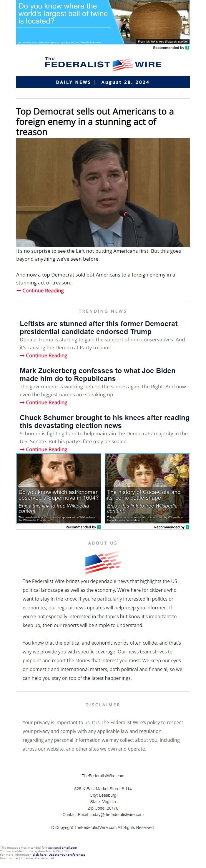Open the history of Coca-Cola ad
This screenshot has height=868, width=206.
pos(147,488)
